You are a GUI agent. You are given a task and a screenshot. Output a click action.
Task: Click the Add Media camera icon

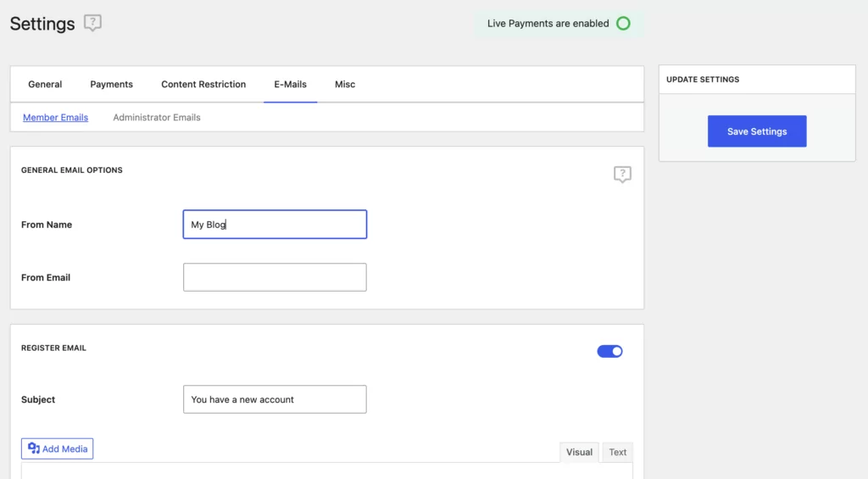click(34, 448)
